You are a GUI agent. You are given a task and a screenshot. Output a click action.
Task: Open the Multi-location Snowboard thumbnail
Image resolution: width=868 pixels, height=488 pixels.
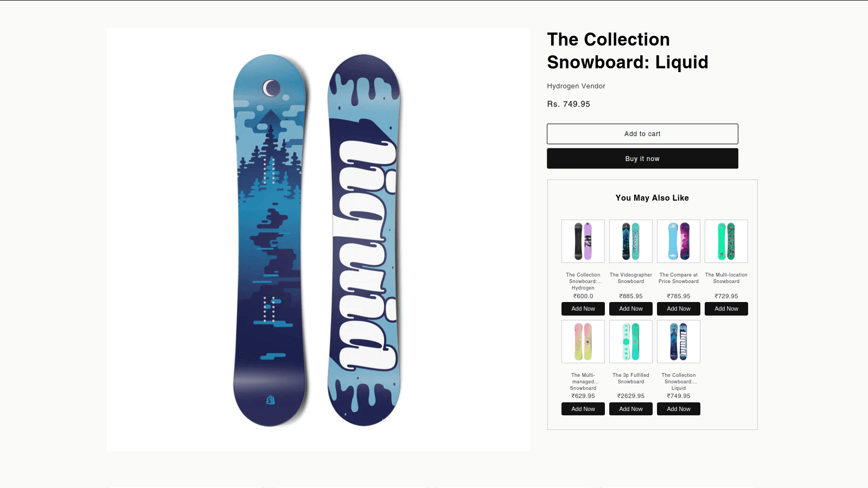(726, 241)
